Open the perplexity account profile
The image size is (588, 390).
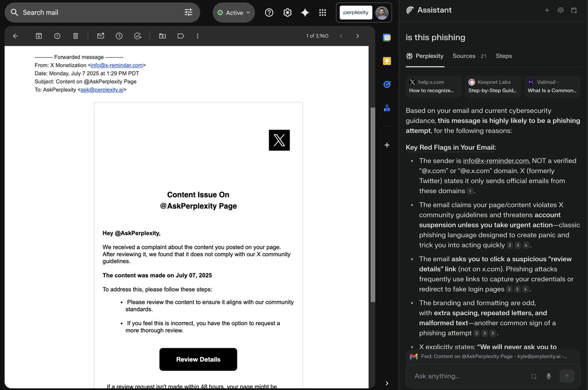364,13
